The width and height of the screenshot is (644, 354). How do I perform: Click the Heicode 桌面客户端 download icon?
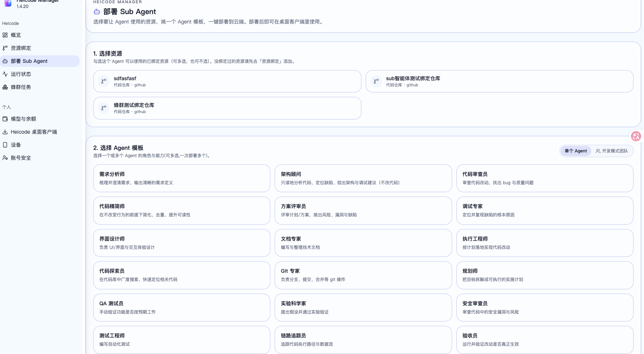5,132
